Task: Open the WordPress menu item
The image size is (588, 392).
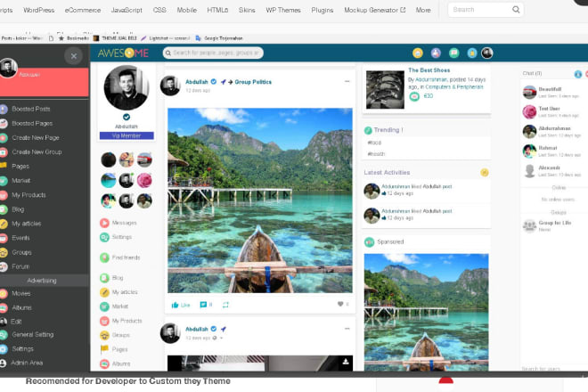Action: click(x=38, y=10)
